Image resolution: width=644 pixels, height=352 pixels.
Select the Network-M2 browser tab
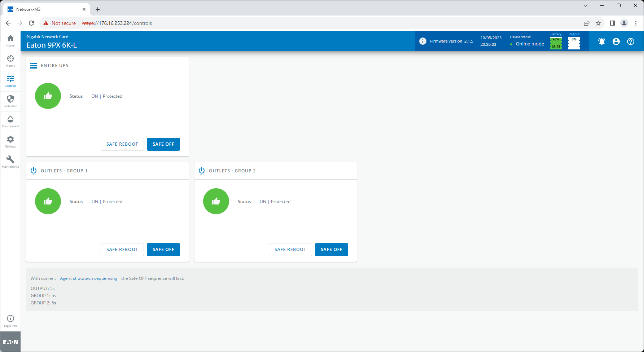47,9
